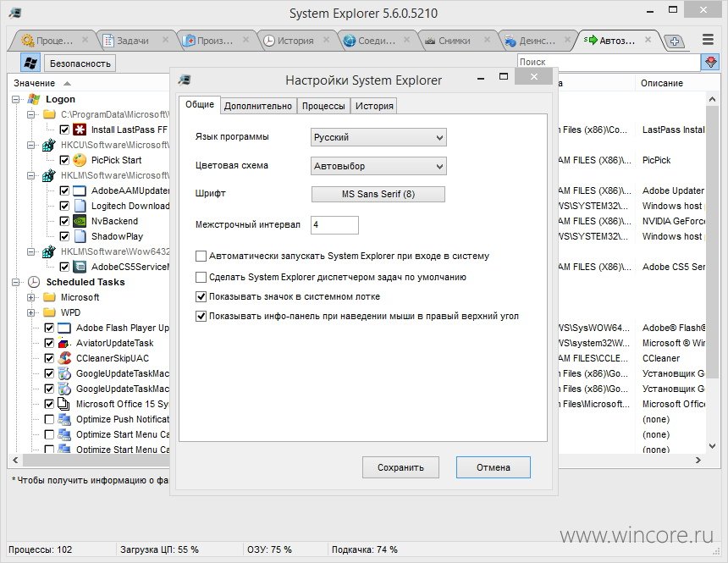The width and height of the screenshot is (728, 563).
Task: Click the WPD folder icon
Action: [x=49, y=312]
